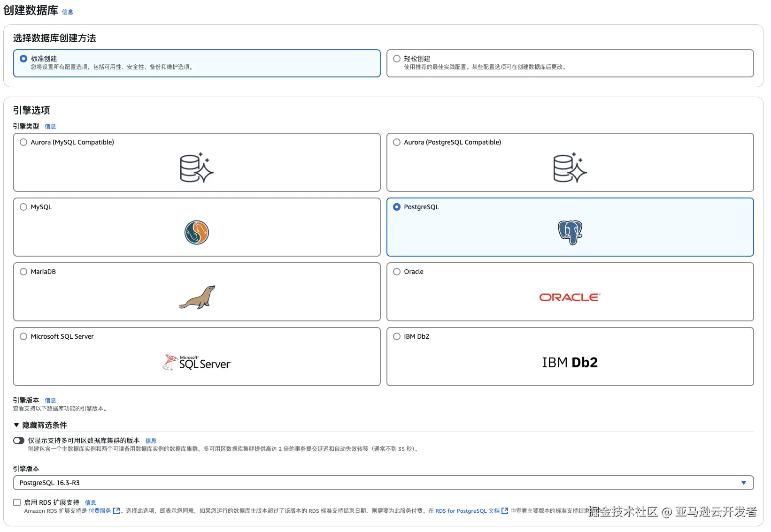Click the 选择数据库创建方法 heading
Screen dimensions: 771x532
coord(54,38)
